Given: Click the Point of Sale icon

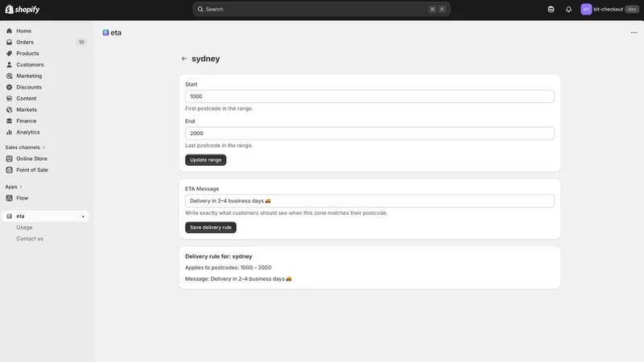Looking at the screenshot, I should tap(9, 170).
